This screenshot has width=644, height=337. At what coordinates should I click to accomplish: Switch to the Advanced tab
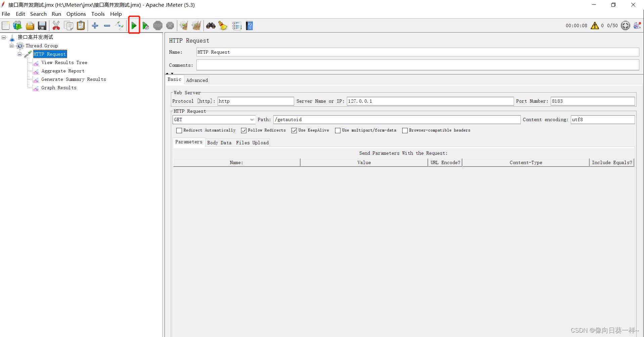197,80
